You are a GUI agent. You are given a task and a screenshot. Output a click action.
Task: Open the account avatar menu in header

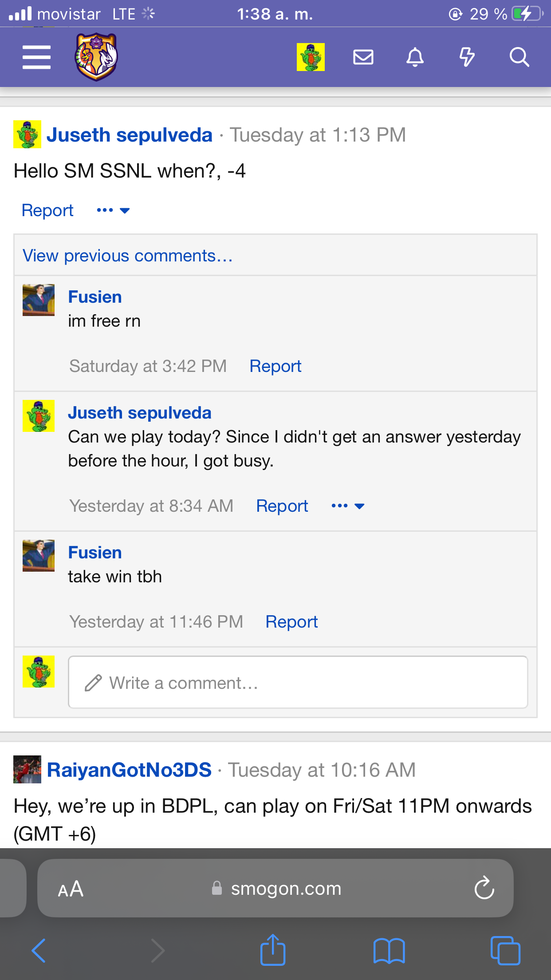pyautogui.click(x=311, y=57)
